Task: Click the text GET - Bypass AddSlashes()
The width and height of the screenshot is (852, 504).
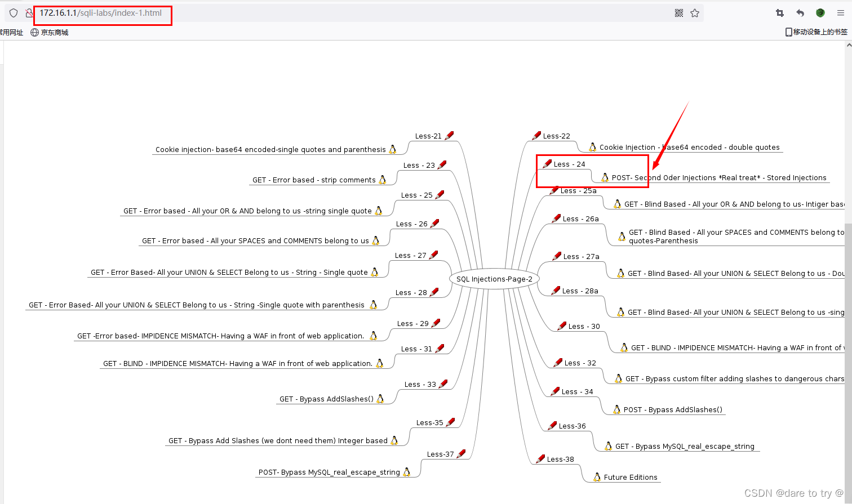Action: click(x=326, y=399)
